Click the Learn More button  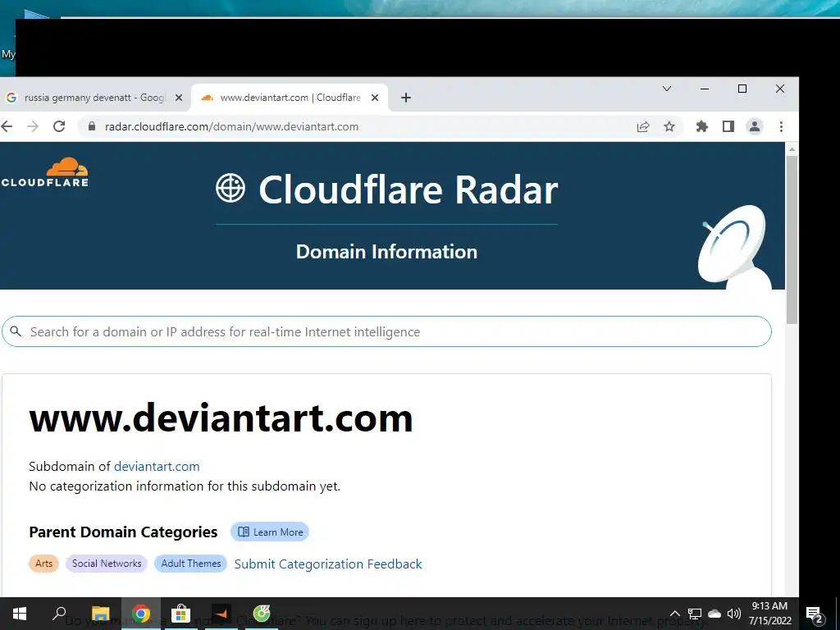click(x=269, y=532)
